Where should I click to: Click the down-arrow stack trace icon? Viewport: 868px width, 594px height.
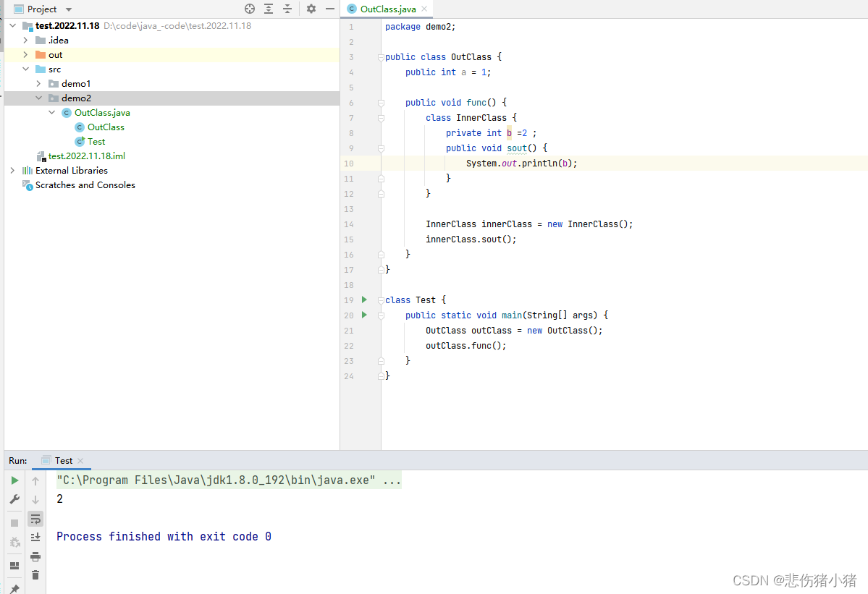tap(35, 499)
